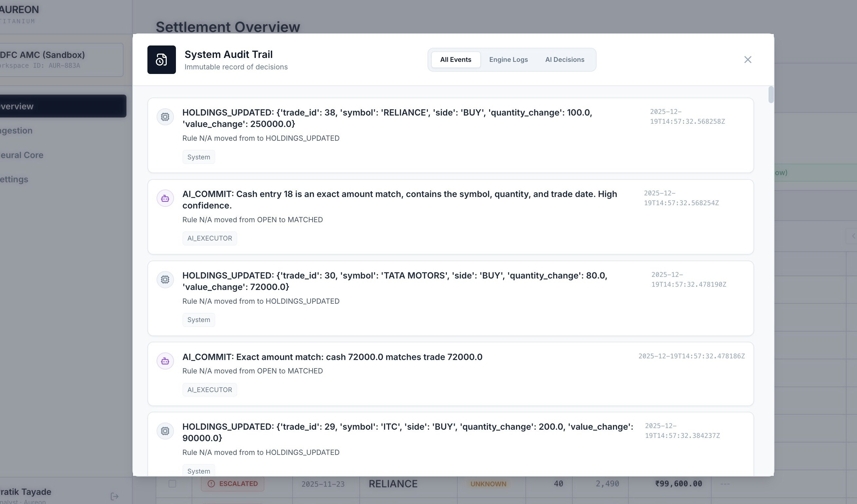Click the System Audit Trail clock-document icon
This screenshot has width=857, height=504.
161,60
